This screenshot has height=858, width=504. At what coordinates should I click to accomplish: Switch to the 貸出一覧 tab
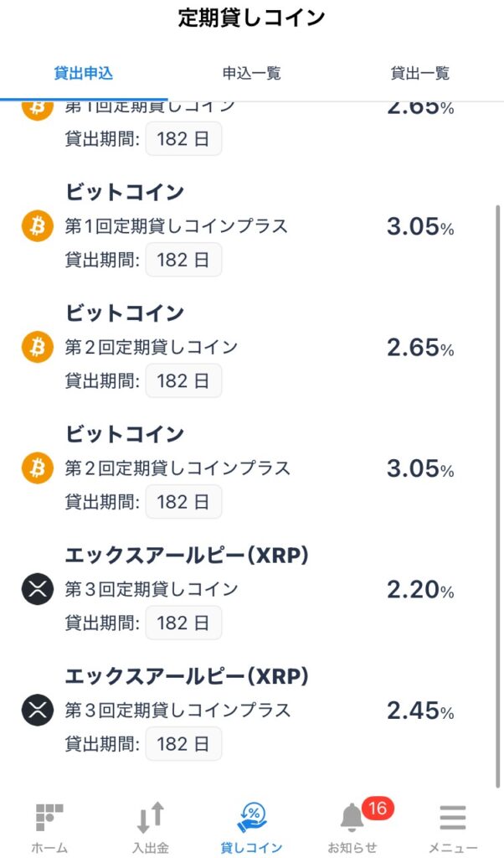420,74
